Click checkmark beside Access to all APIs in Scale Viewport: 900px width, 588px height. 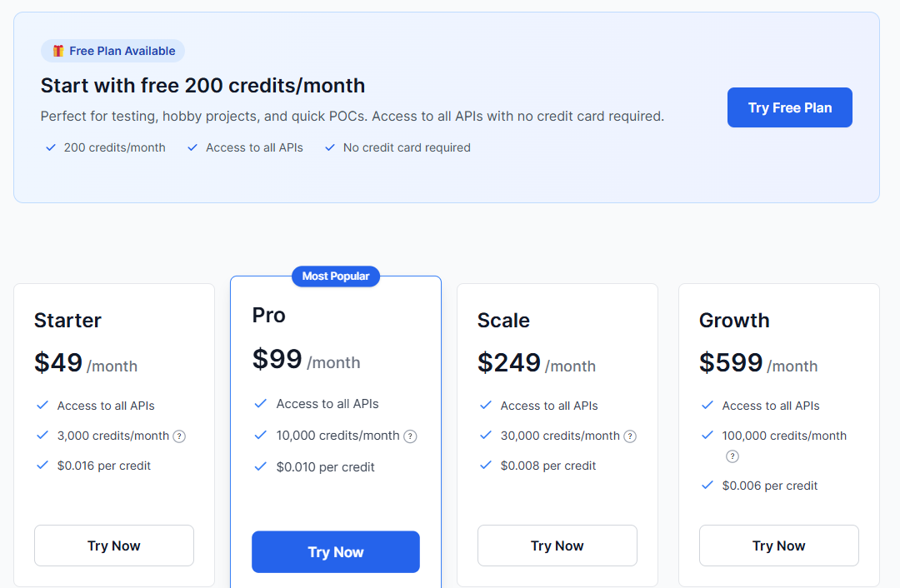pyautogui.click(x=486, y=405)
